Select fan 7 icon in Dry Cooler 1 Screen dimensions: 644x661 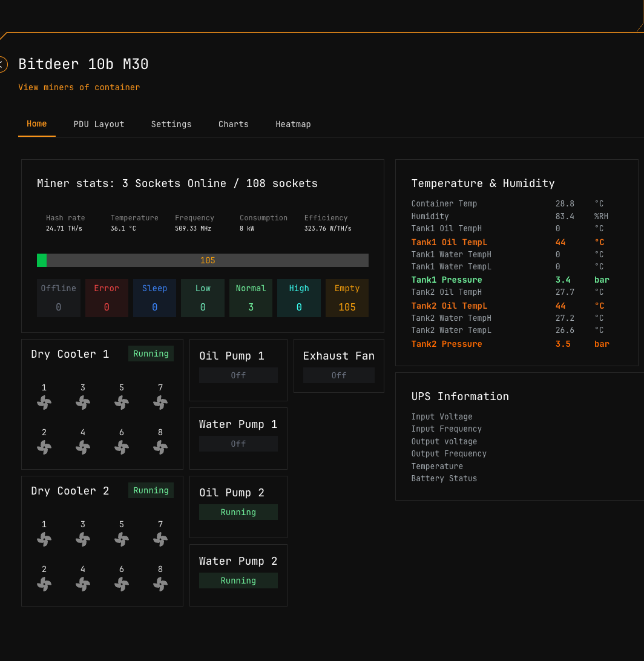(x=160, y=403)
